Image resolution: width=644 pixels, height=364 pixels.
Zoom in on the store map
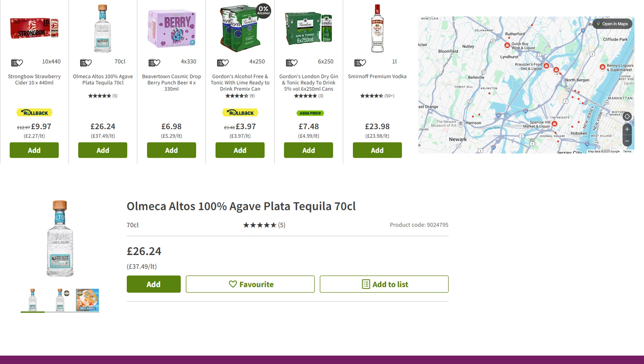coord(627,129)
